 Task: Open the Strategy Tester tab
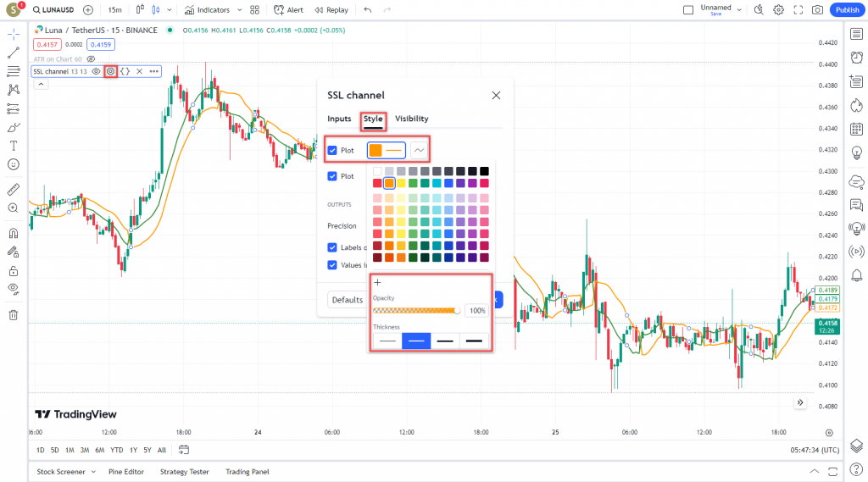(184, 472)
